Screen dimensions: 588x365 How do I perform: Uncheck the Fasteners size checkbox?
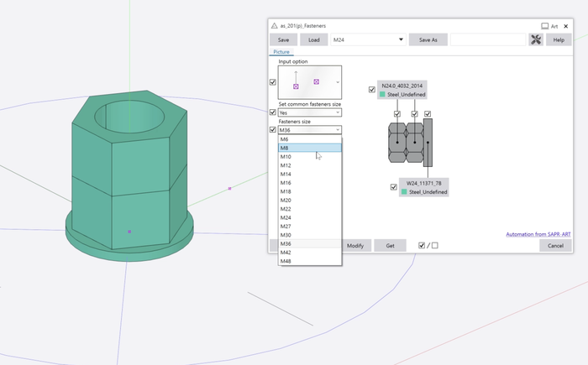(272, 130)
